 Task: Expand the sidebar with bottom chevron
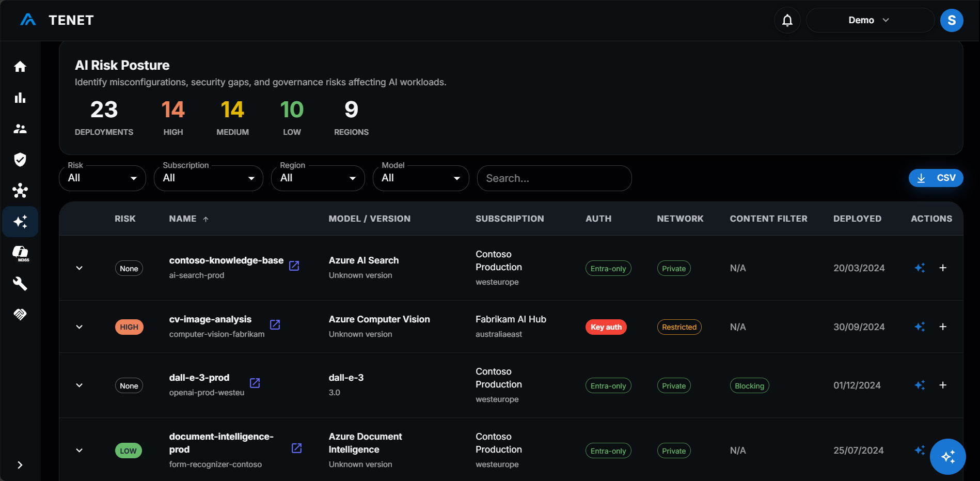20,465
